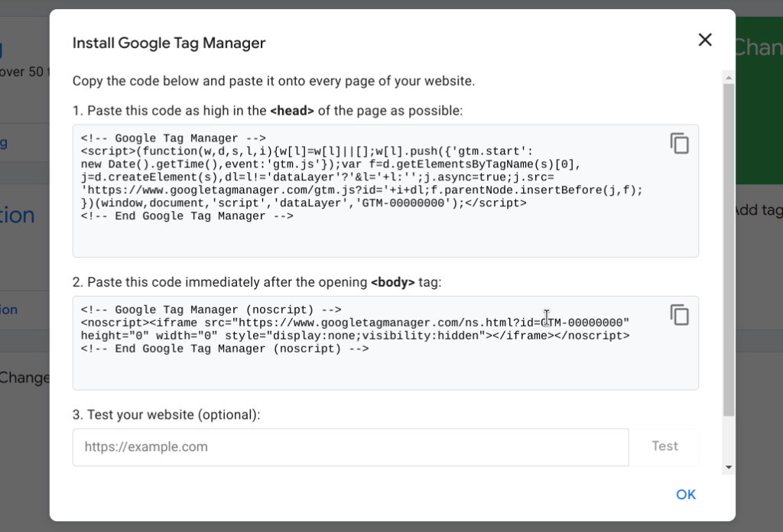Confirm the dialog with OK
Viewport: 783px width, 532px height.
[686, 495]
